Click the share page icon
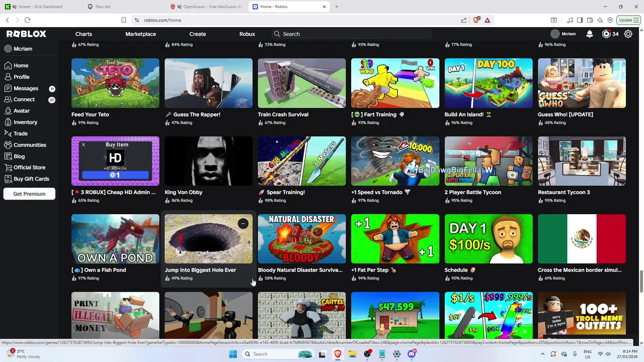 pyautogui.click(x=463, y=20)
